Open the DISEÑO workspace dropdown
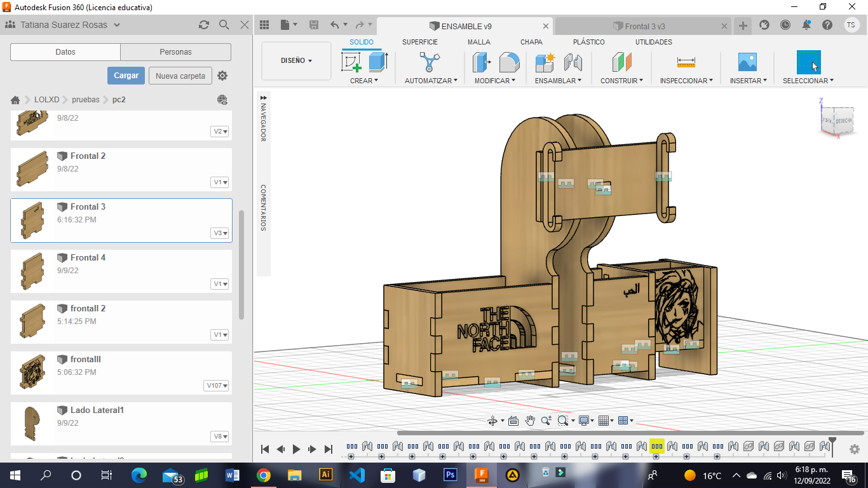 tap(297, 61)
